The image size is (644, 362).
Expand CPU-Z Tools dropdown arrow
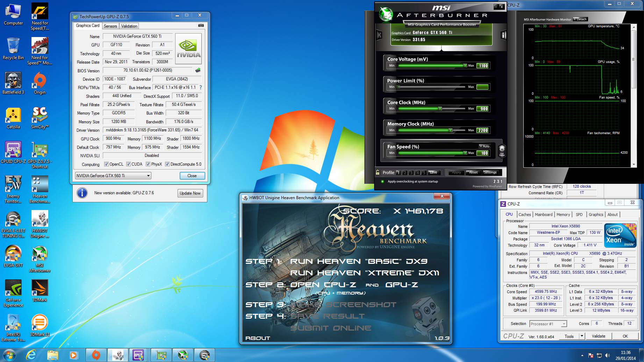pos(582,336)
